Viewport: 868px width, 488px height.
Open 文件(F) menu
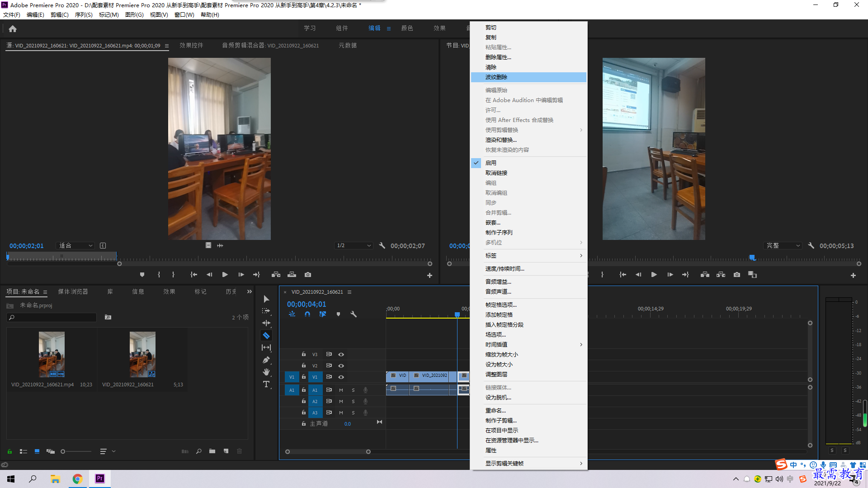(12, 14)
